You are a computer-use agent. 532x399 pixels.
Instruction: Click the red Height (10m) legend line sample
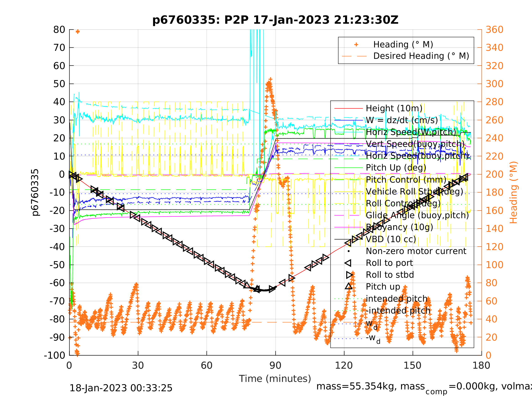(348, 109)
